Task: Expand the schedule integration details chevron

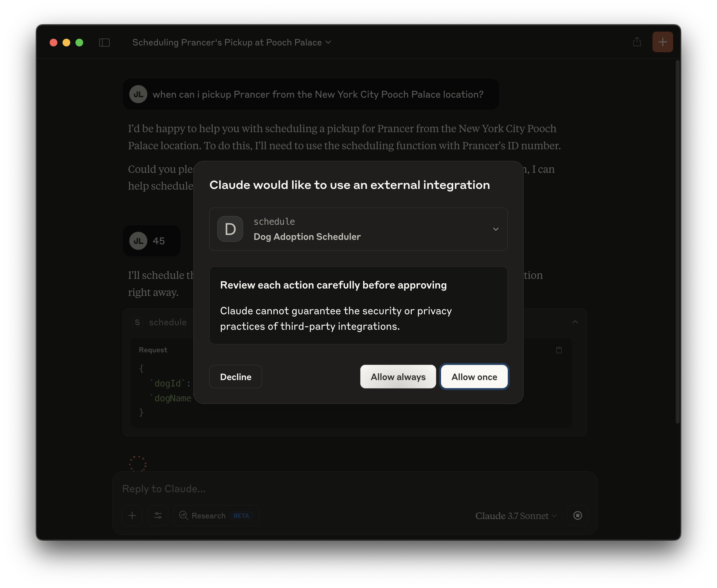Action: [496, 229]
